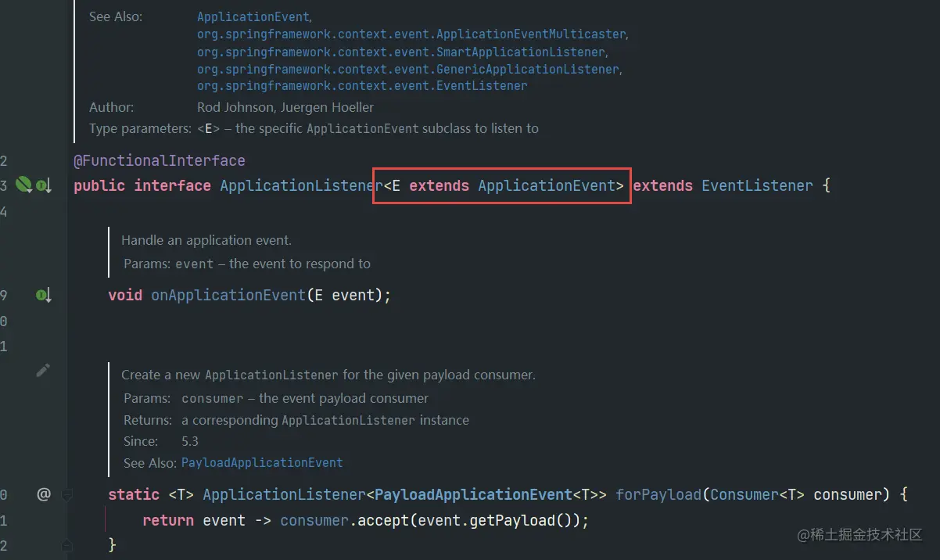This screenshot has height=560, width=940.
Task: Click EventListener after the extends keyword
Action: click(758, 186)
